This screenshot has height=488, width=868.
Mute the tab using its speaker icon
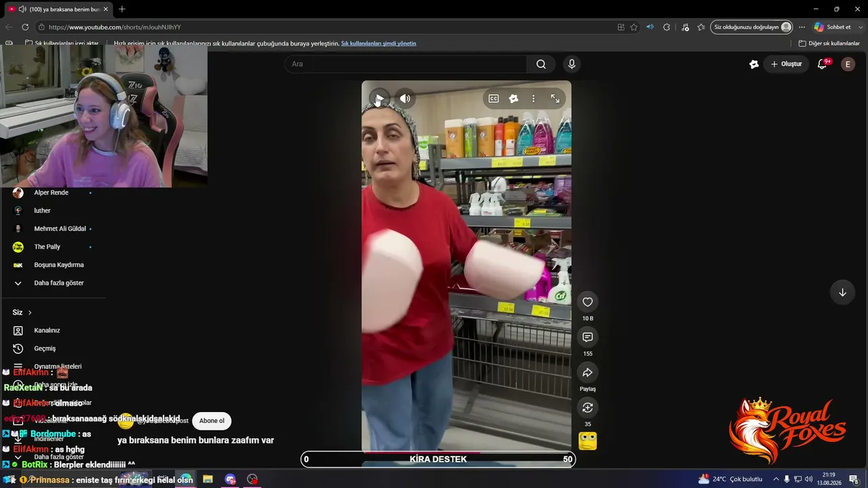22,9
